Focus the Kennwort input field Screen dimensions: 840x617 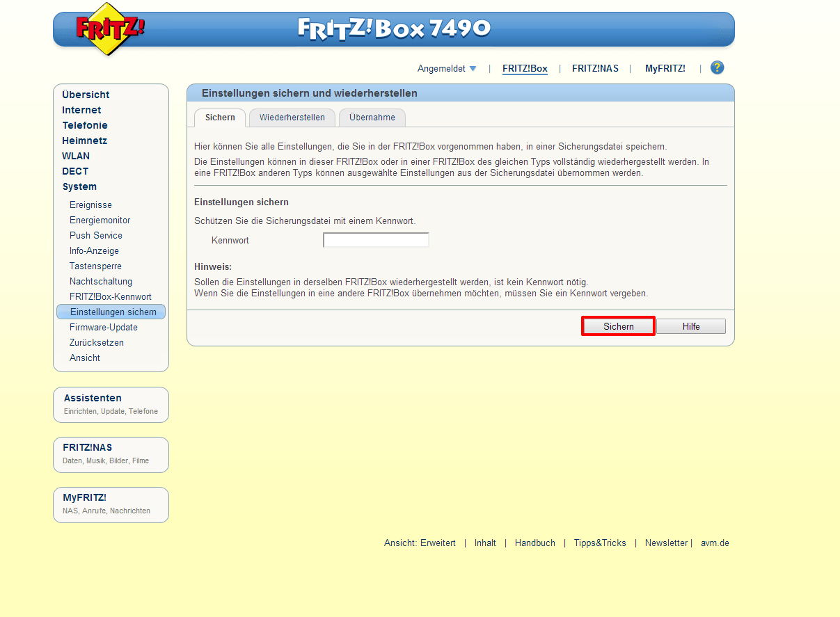click(376, 240)
